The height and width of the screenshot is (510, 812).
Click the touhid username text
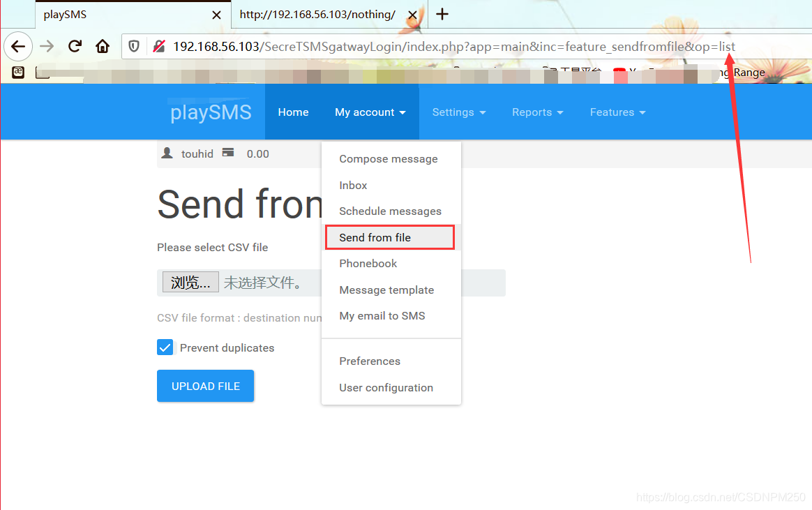click(197, 153)
